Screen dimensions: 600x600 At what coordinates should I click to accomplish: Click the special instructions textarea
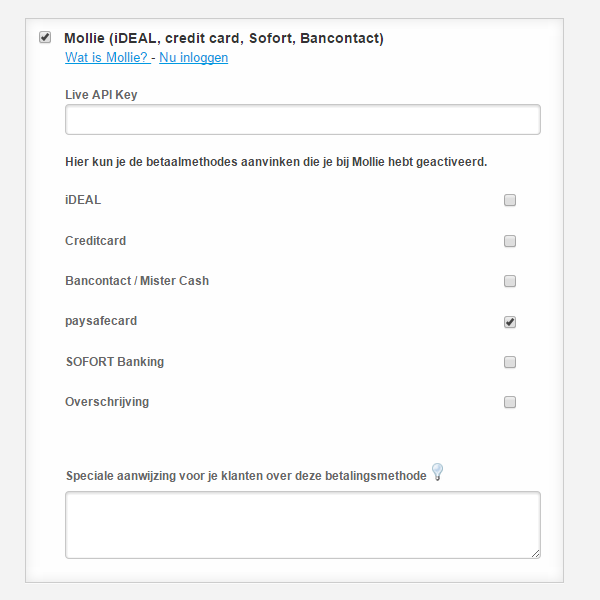[303, 525]
